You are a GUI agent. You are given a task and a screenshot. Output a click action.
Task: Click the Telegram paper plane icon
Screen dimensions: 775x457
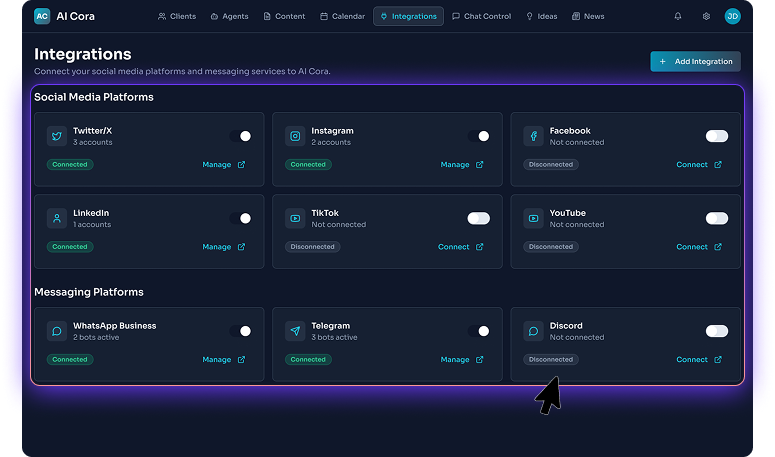[x=295, y=331]
